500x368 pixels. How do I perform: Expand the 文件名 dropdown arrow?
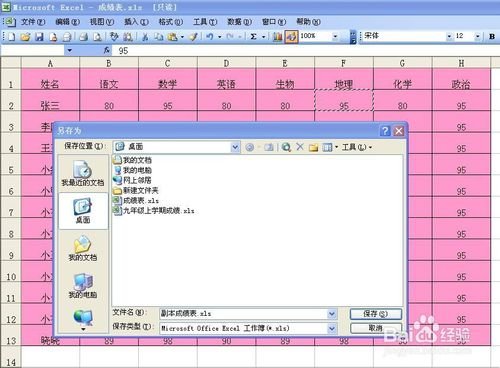[332, 314]
